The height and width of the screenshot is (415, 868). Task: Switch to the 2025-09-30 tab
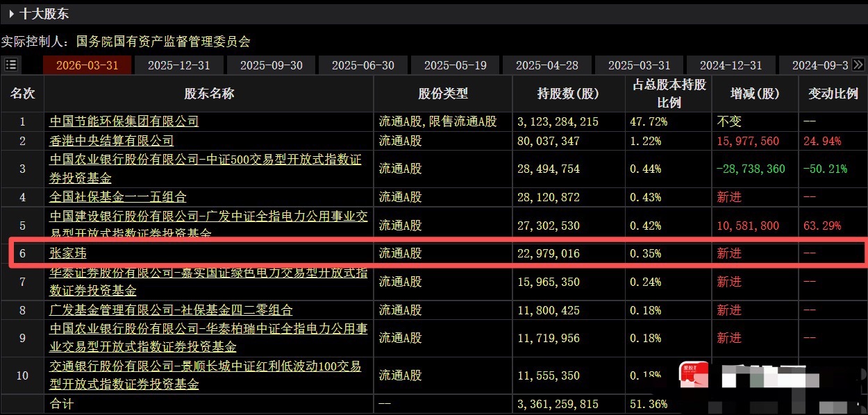coord(271,65)
